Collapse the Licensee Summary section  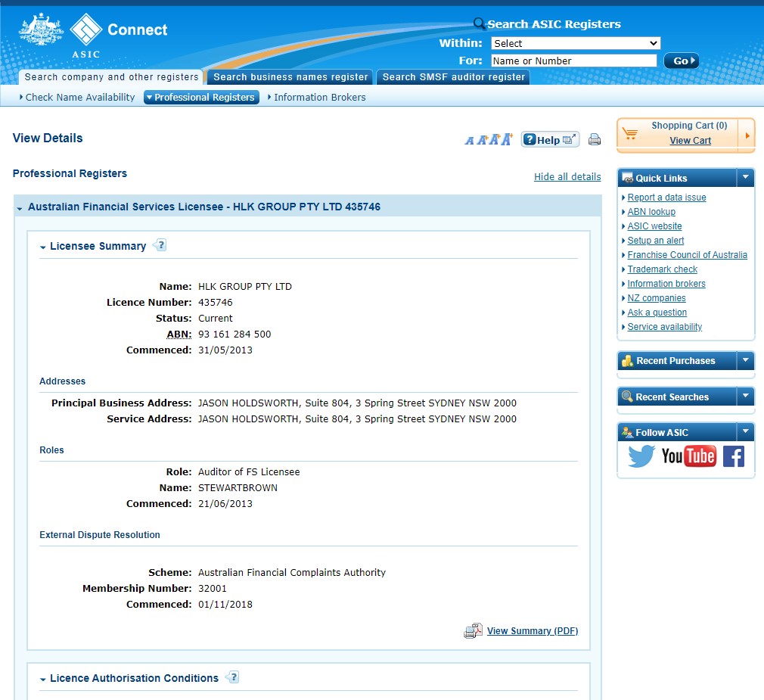[43, 247]
